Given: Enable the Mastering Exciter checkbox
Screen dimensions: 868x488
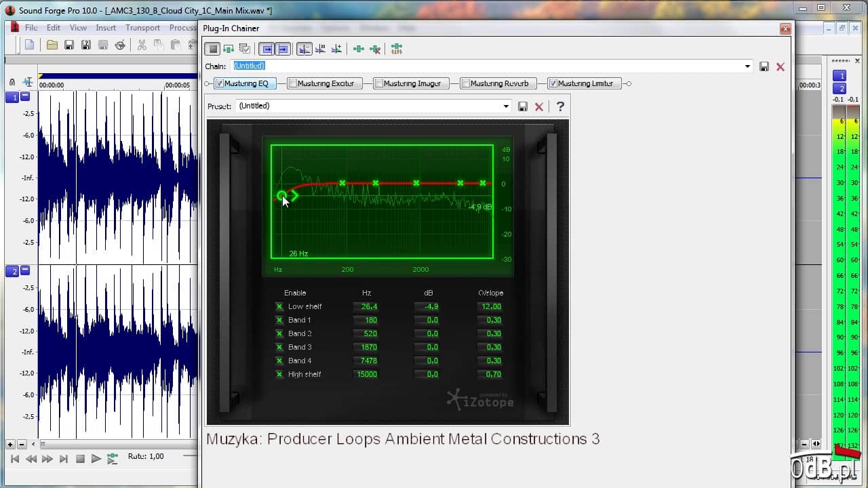Looking at the screenshot, I should [x=292, y=83].
